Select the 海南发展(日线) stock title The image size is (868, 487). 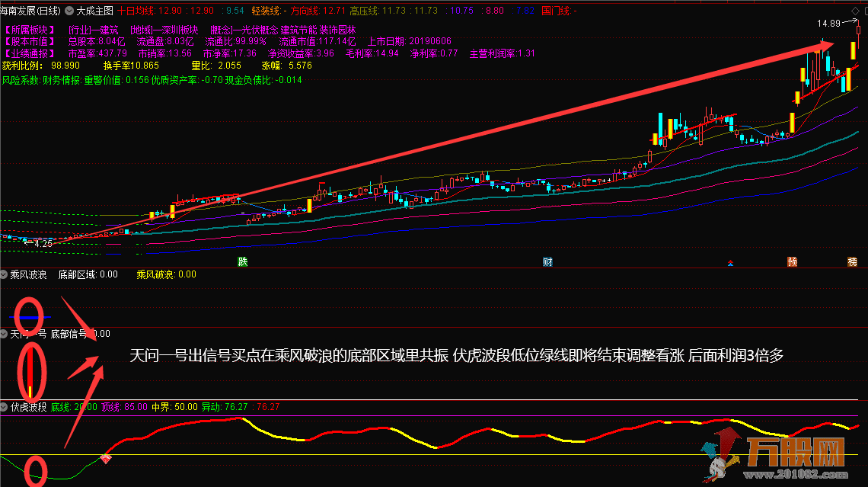[30, 11]
